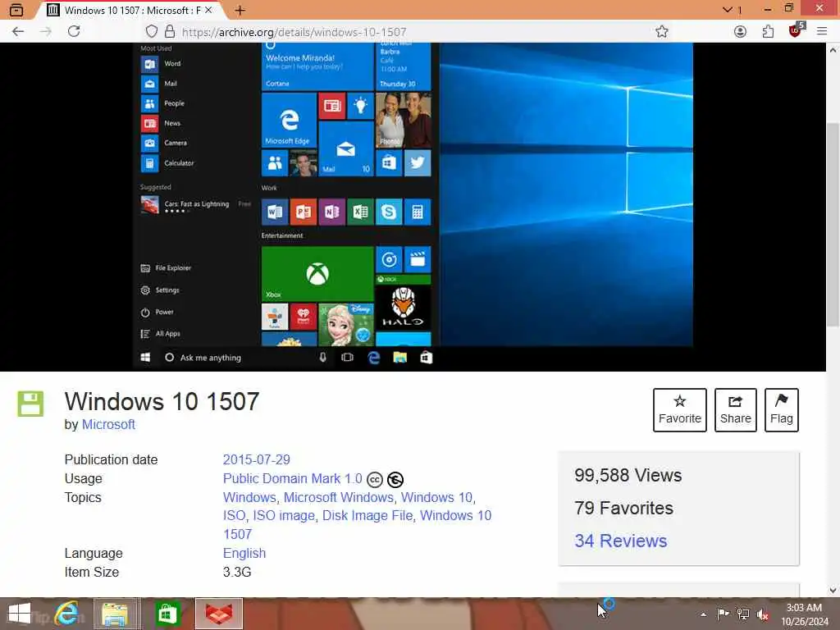Bookmark this page with the star
Viewport: 840px width, 630px height.
[x=662, y=32]
